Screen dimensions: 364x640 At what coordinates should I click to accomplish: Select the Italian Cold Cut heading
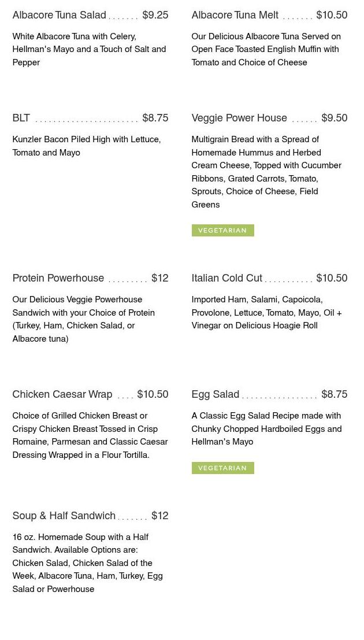tap(226, 278)
